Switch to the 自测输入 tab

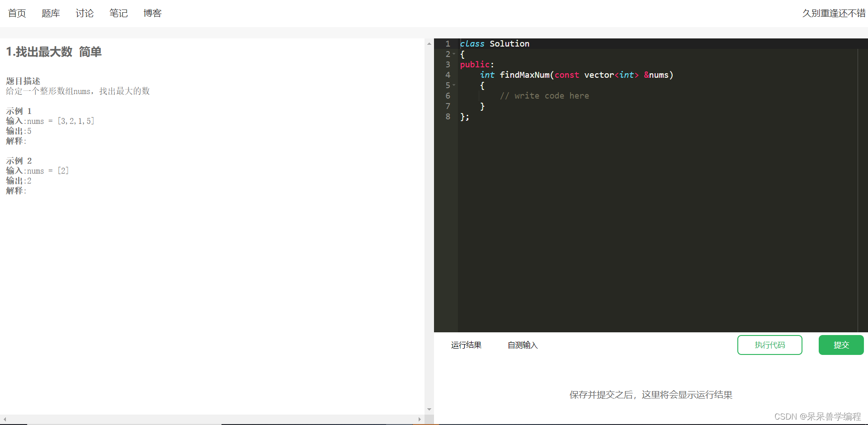tap(523, 345)
